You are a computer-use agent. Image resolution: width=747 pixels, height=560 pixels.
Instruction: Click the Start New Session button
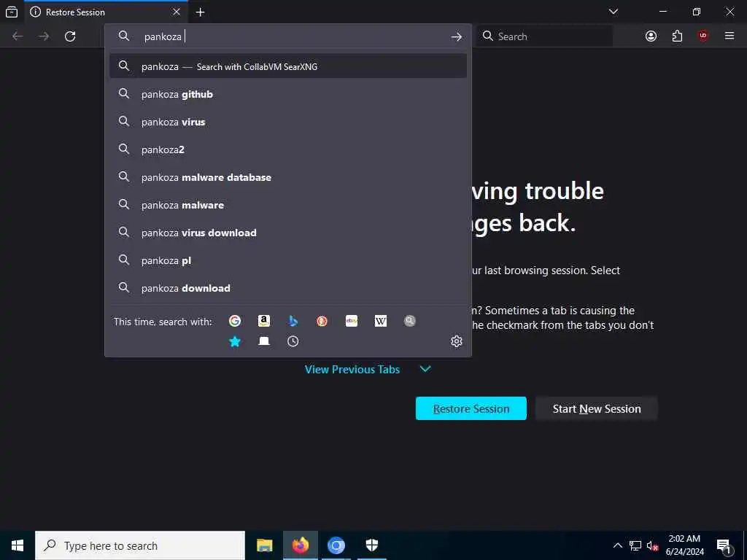point(597,408)
